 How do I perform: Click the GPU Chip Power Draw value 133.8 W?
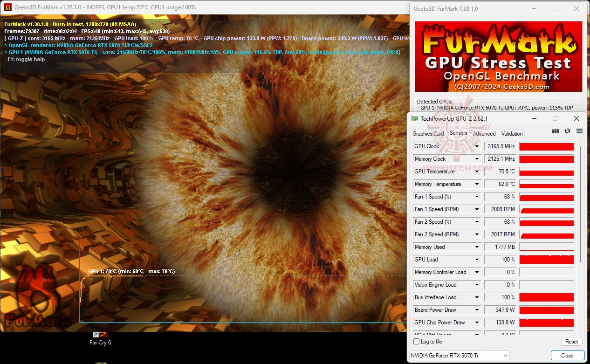pos(501,323)
